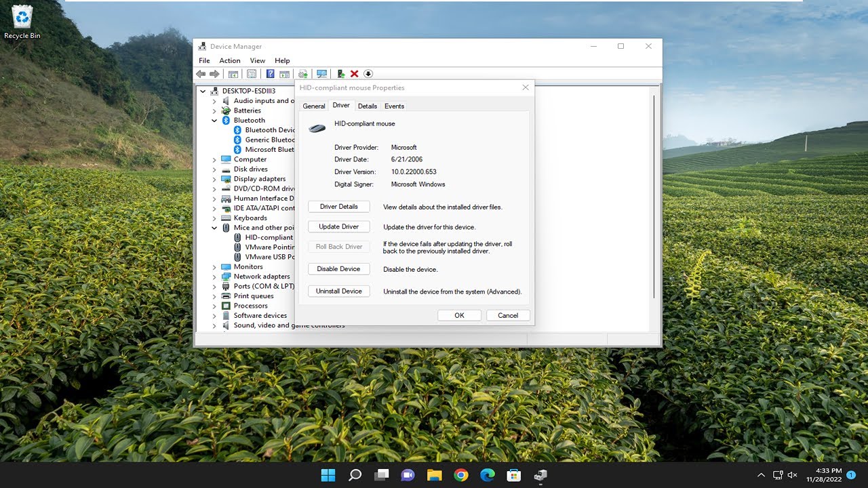Select the Keyboards tree item

click(x=250, y=218)
